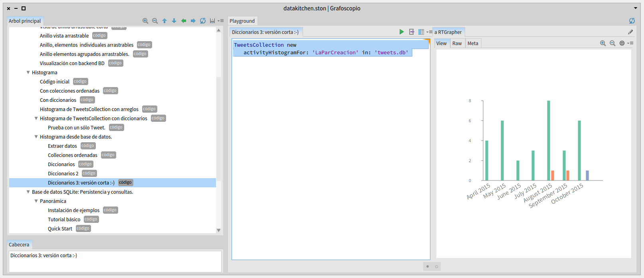
Task: Click the save floppy disk icon
Action: click(212, 21)
